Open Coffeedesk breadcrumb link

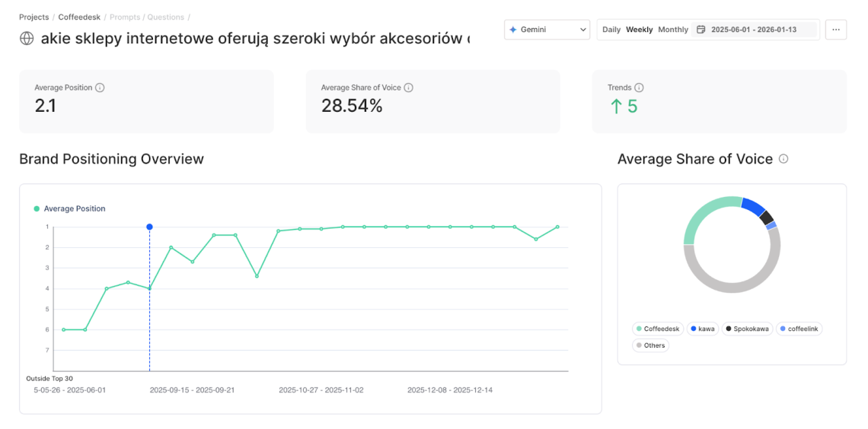(x=79, y=17)
